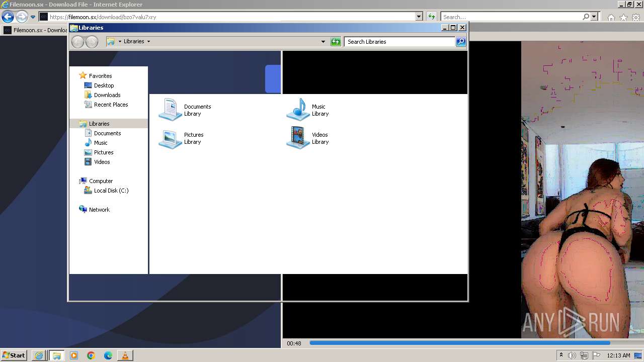The height and width of the screenshot is (362, 644).
Task: Click Internet Explorer Back button
Action: [x=7, y=17]
